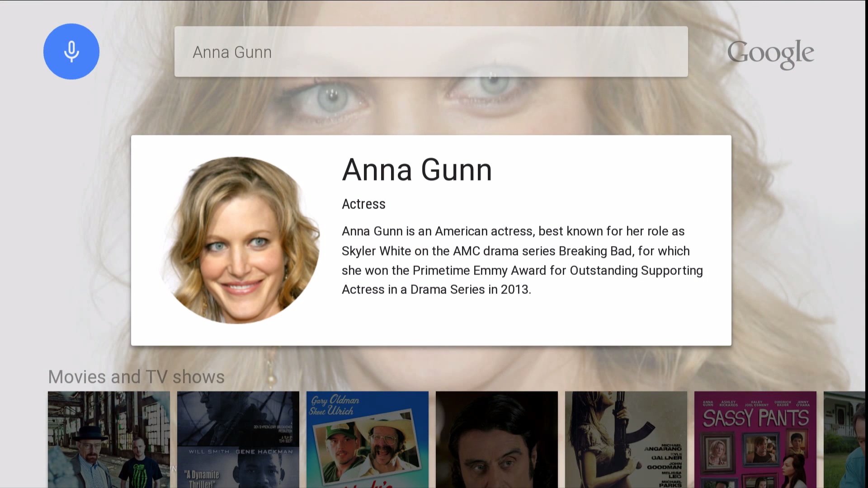Image resolution: width=868 pixels, height=488 pixels.
Task: Open the first thumbnail with two men outdoors
Action: [109, 440]
